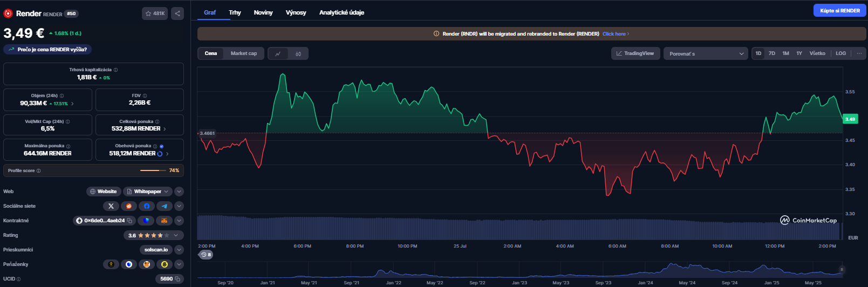868x287 pixels.
Task: Open the Reddit community icon
Action: coord(129,206)
